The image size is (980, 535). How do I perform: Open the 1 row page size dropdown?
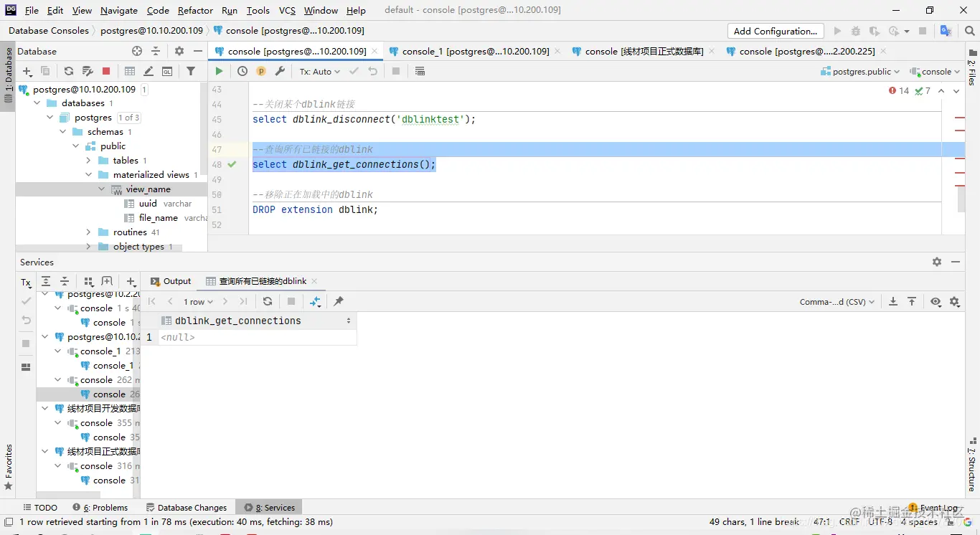tap(199, 302)
